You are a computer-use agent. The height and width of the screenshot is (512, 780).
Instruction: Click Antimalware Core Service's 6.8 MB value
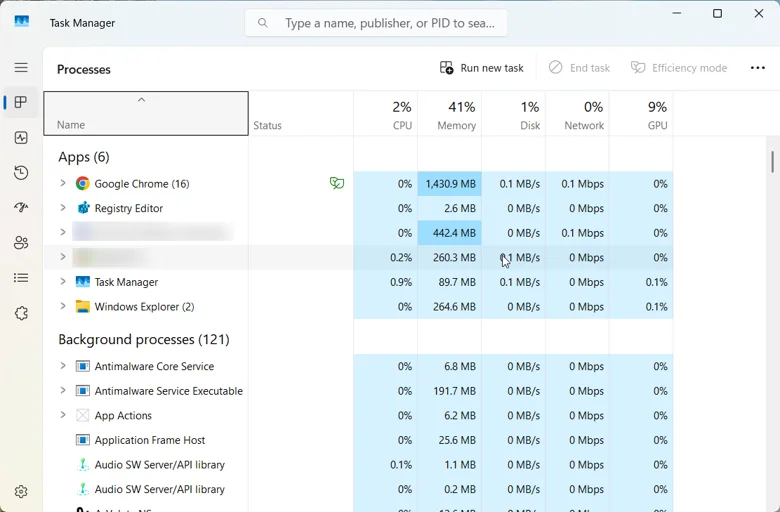[460, 366]
